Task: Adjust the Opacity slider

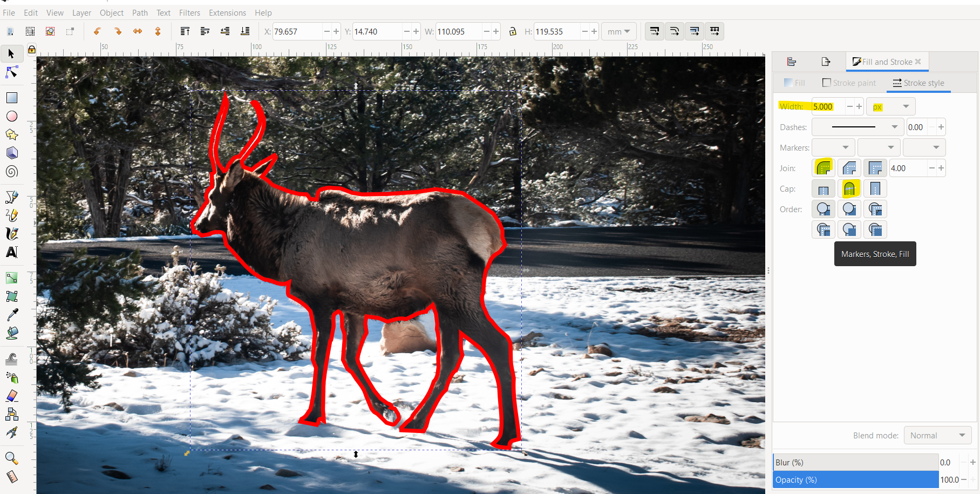Action: [855, 479]
